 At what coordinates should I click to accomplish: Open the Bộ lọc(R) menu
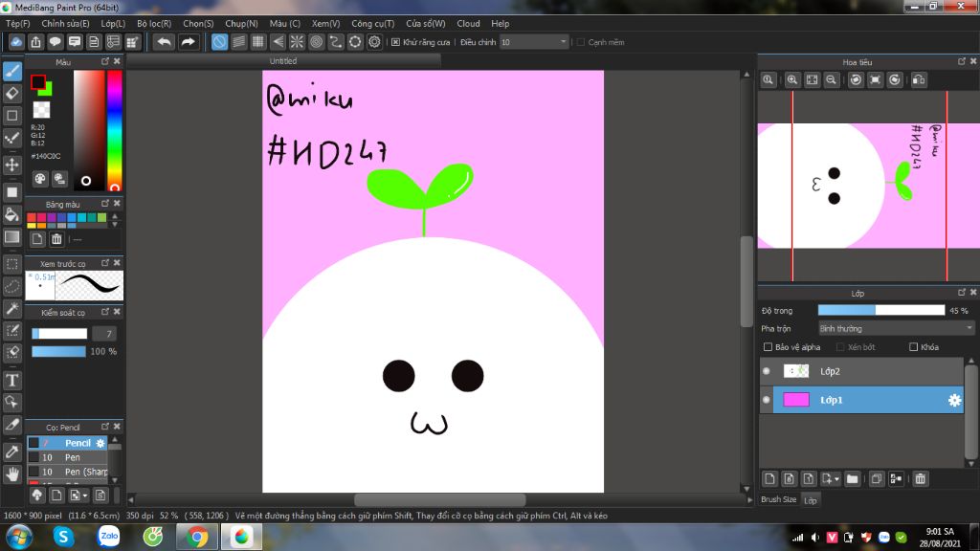[x=154, y=24]
